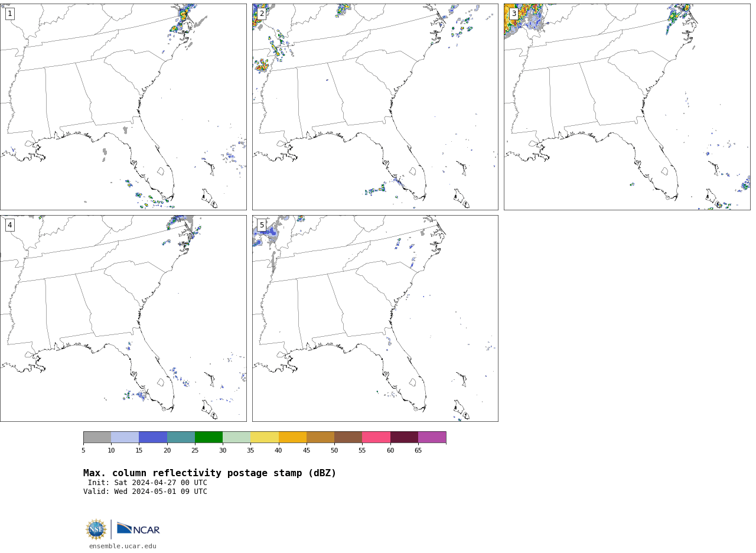Select the light blue 10-15 dBZ swatch

125,437
